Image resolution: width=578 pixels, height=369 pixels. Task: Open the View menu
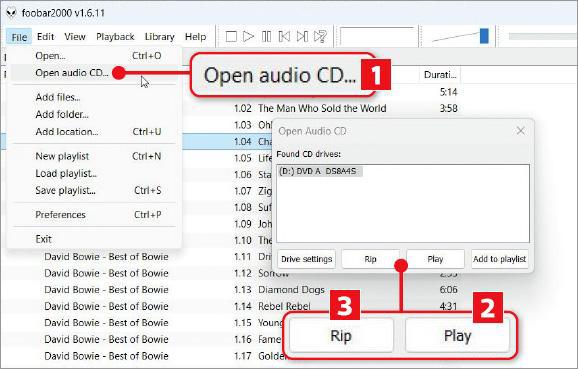[x=75, y=37]
